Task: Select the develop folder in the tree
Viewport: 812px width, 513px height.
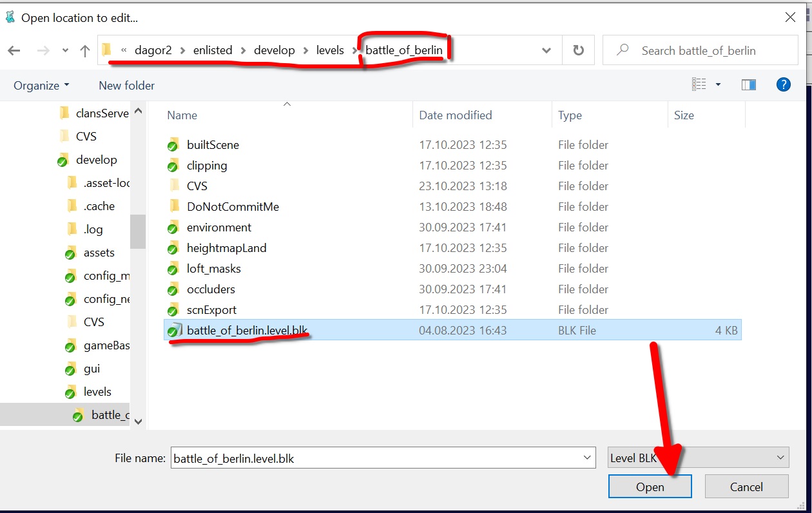Action: tap(96, 160)
